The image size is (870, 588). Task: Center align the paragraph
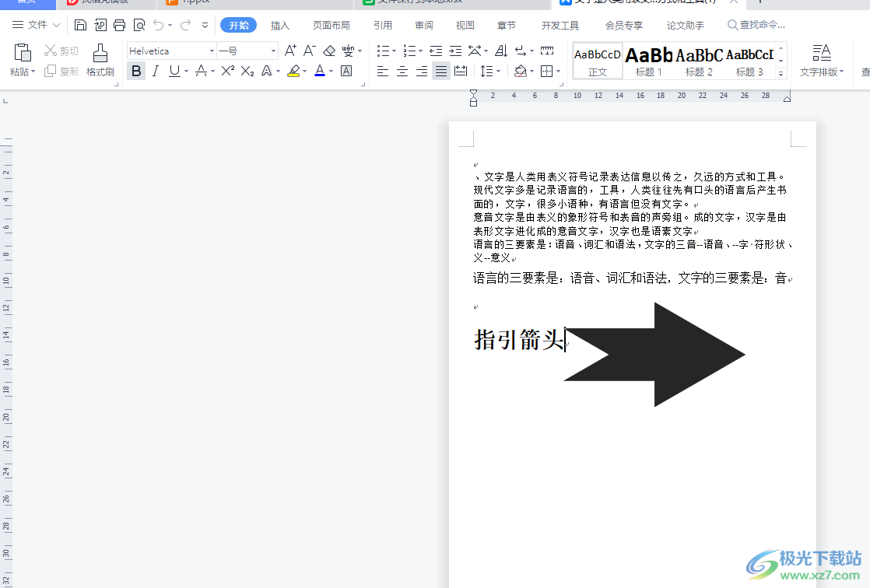[402, 72]
